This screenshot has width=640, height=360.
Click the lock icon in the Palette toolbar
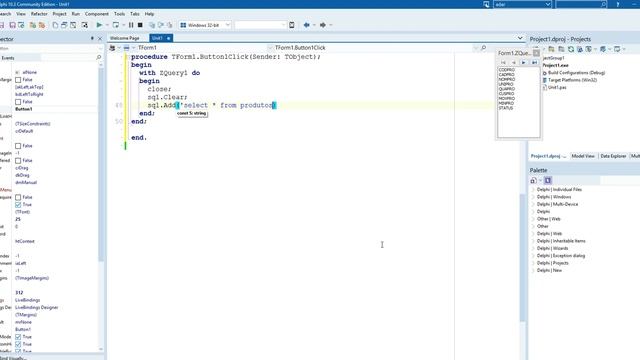tap(533, 180)
